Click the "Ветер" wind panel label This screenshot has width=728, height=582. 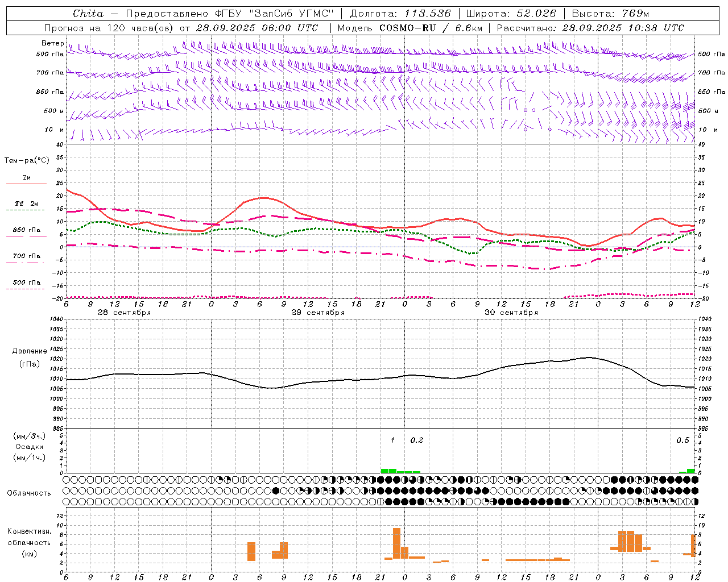pos(53,43)
